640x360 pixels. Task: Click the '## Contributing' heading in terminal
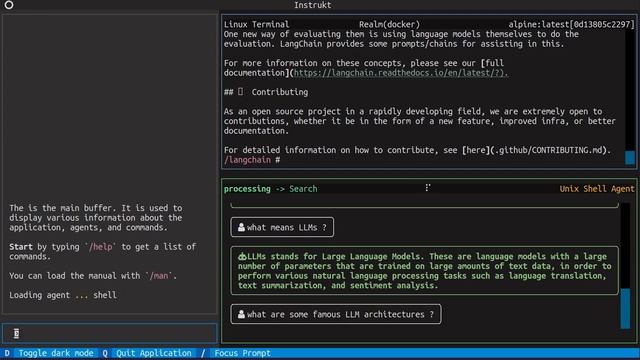pos(266,92)
